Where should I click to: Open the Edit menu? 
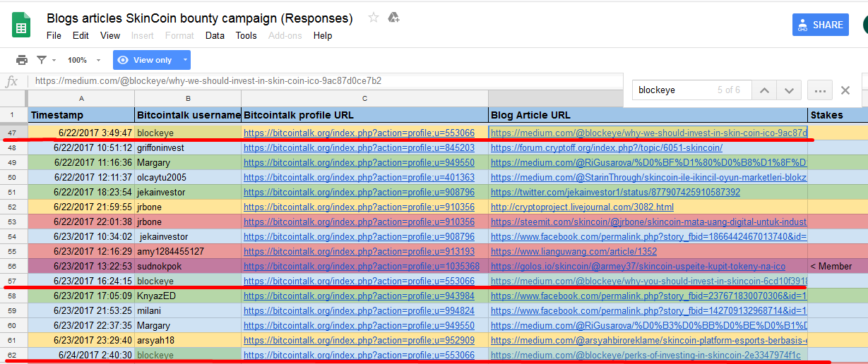coord(81,35)
